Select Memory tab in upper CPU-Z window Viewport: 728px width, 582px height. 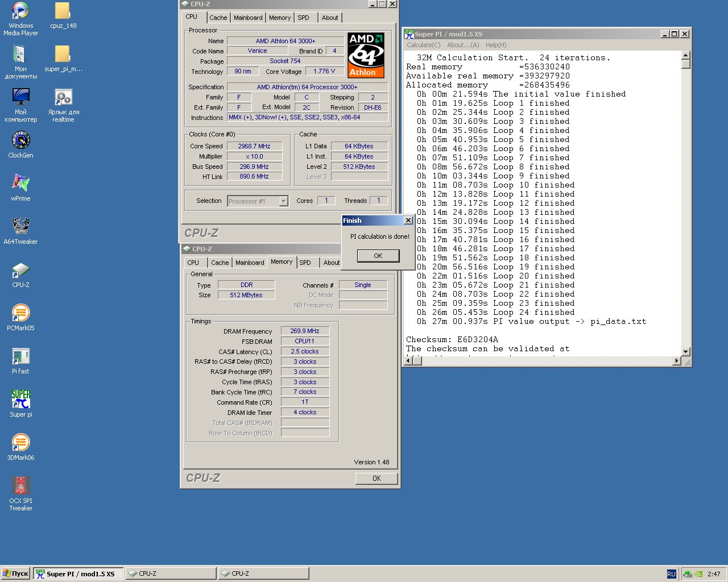pyautogui.click(x=280, y=18)
